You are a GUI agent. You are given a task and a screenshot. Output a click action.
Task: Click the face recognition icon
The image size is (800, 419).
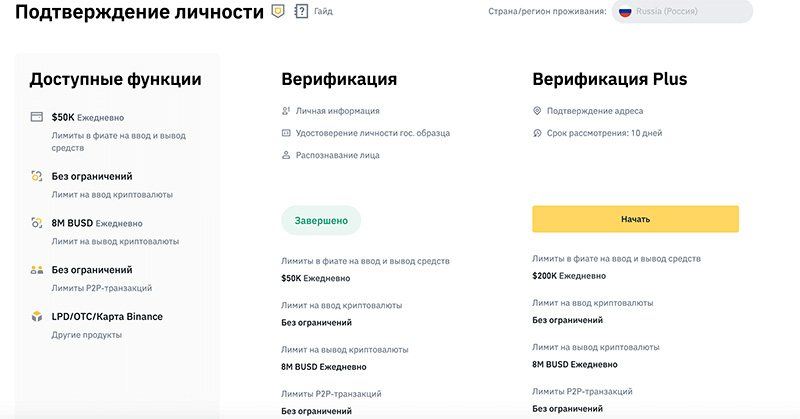click(x=286, y=155)
